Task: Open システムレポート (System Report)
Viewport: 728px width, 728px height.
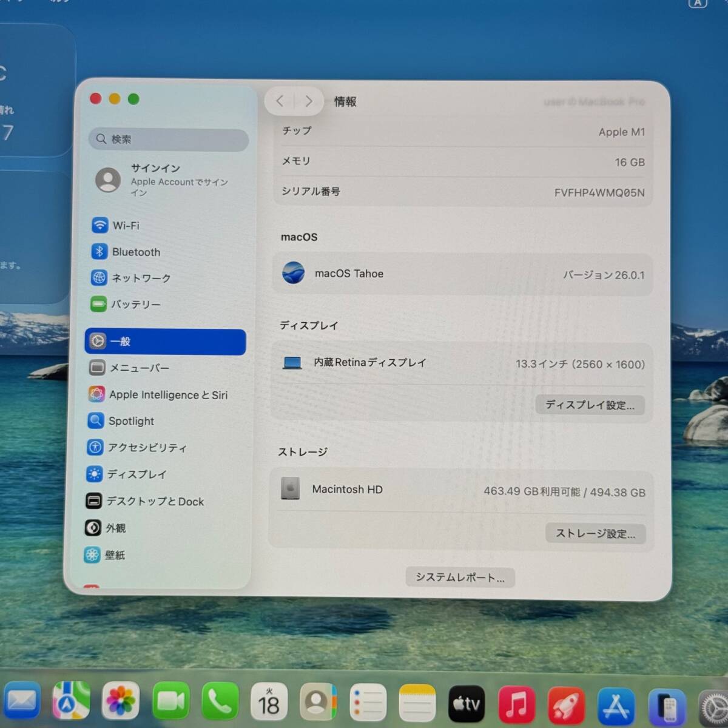Action: (459, 577)
